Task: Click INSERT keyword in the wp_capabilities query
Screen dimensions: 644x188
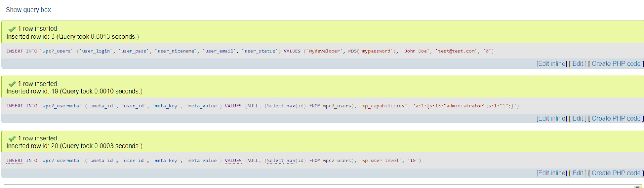Action: (14, 106)
